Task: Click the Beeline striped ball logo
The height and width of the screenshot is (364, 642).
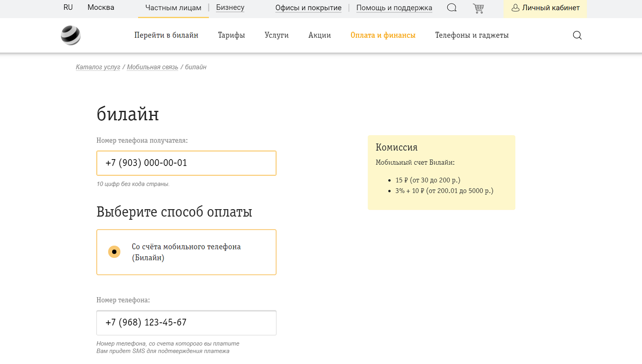Action: [x=71, y=35]
